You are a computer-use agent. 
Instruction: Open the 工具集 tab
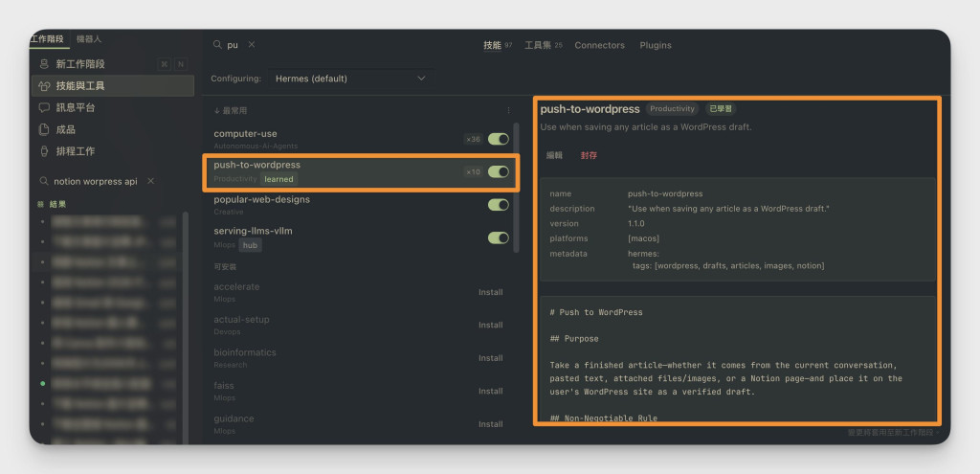click(544, 45)
